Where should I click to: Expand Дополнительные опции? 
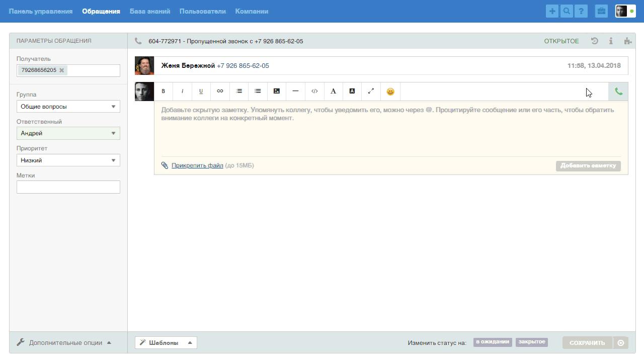[64, 342]
